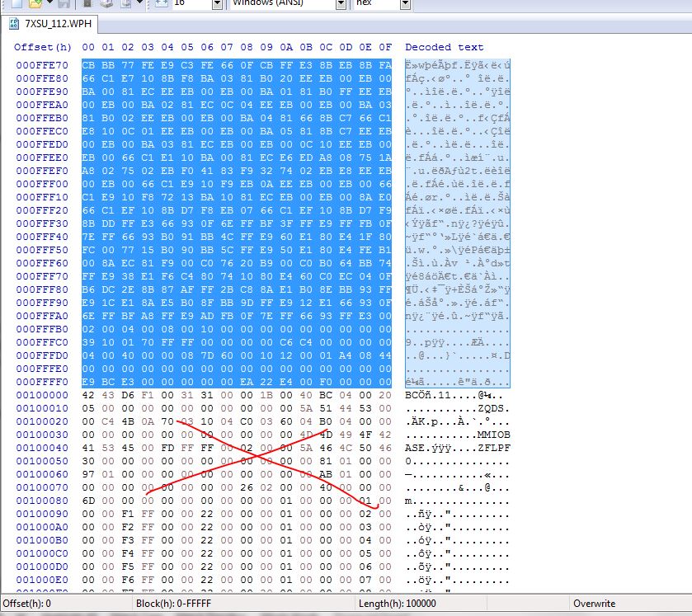
Task: Select byte D6 in row 00100000
Action: point(128,395)
